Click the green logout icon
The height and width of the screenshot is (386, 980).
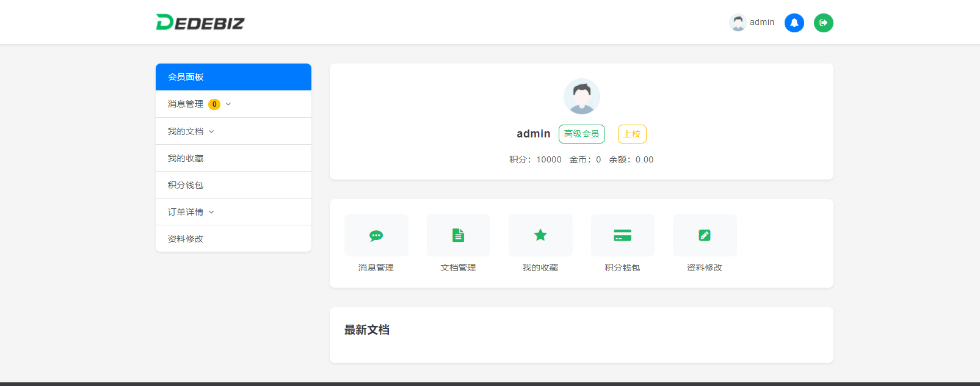click(823, 23)
